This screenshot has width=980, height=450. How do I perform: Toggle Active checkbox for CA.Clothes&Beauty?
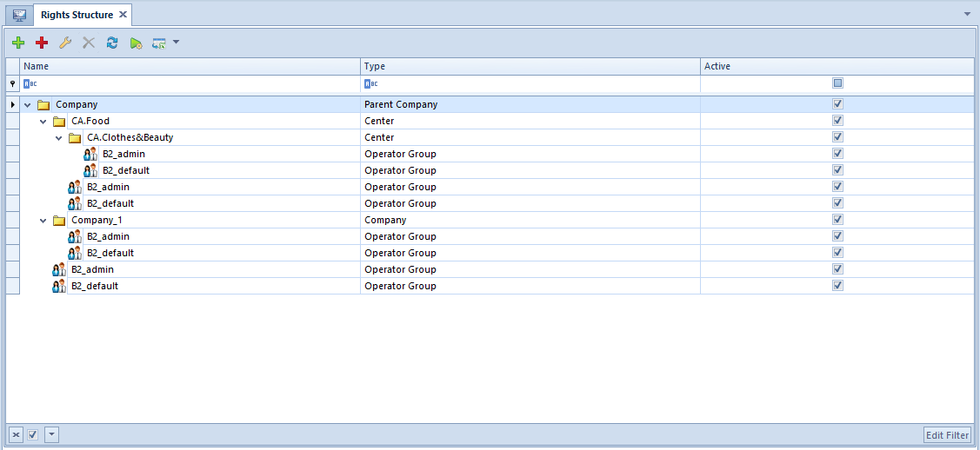pyautogui.click(x=838, y=137)
